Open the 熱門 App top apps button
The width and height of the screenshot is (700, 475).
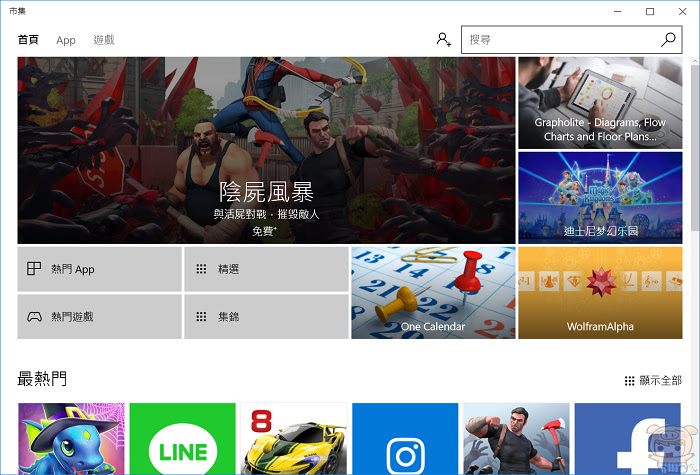pos(100,269)
